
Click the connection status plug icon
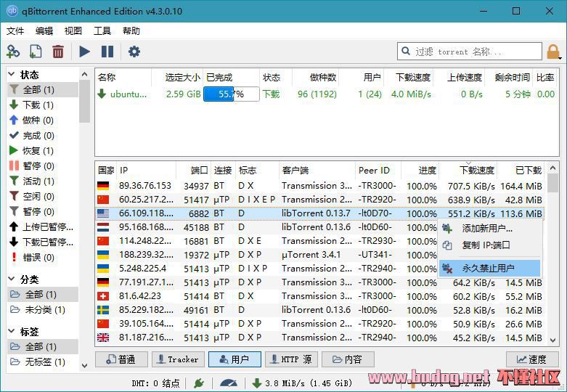198,383
